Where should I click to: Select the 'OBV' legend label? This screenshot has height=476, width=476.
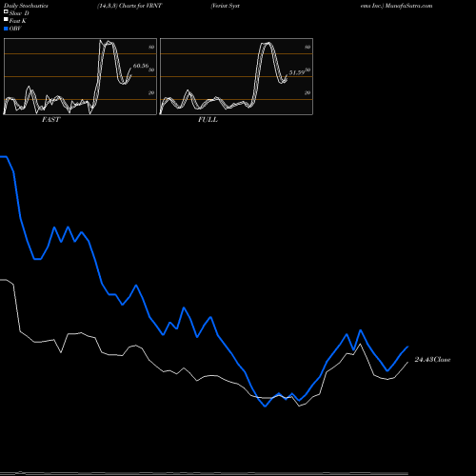pos(15,29)
